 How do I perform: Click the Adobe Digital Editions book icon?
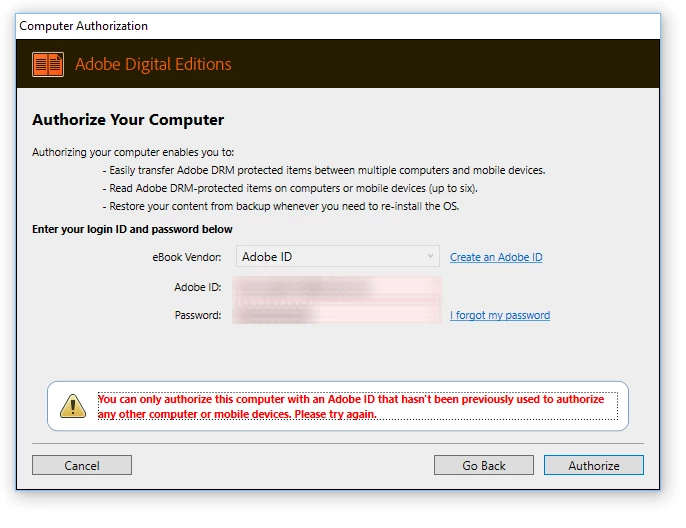point(48,64)
